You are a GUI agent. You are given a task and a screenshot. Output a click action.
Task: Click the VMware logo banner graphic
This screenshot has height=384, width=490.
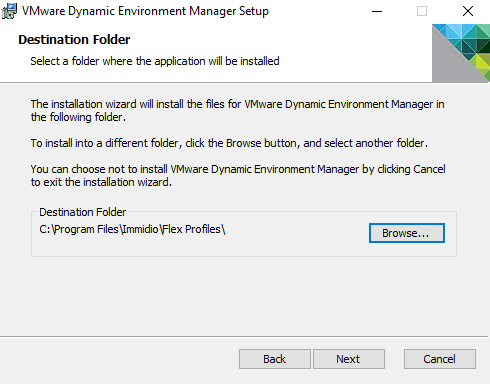461,53
